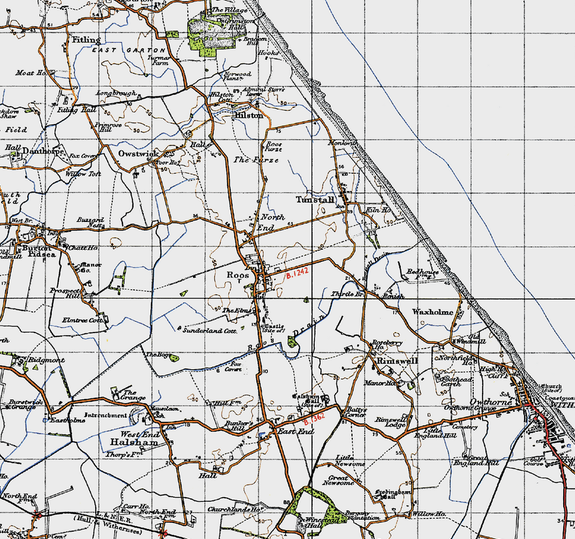Select the red B.1242 road number
575x539 pixels.
pos(297,273)
